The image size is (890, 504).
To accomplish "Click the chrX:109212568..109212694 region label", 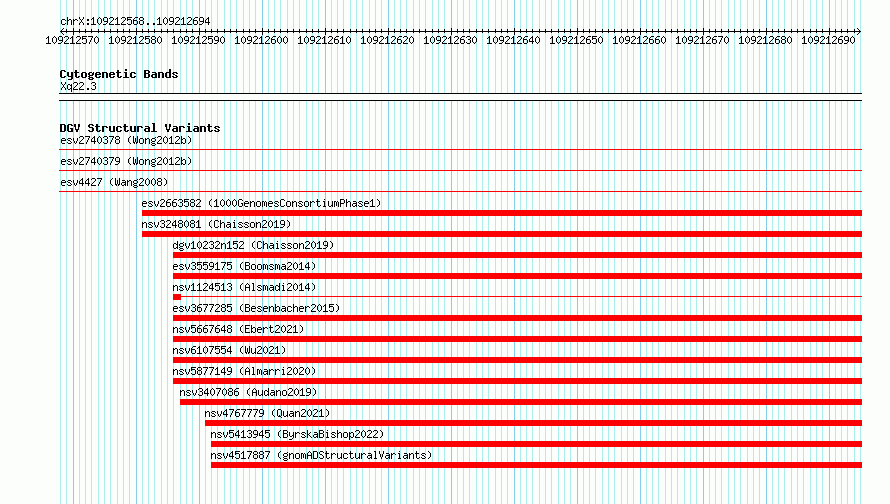I will coord(135,21).
